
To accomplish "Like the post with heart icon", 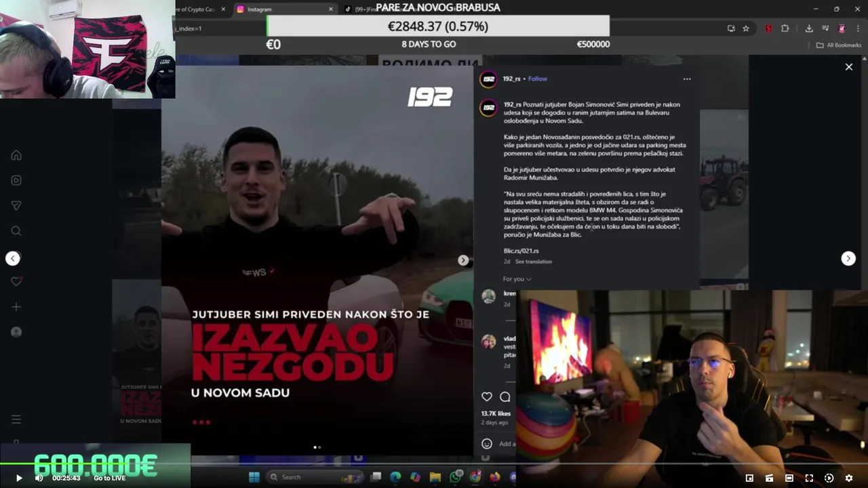I will click(x=487, y=396).
